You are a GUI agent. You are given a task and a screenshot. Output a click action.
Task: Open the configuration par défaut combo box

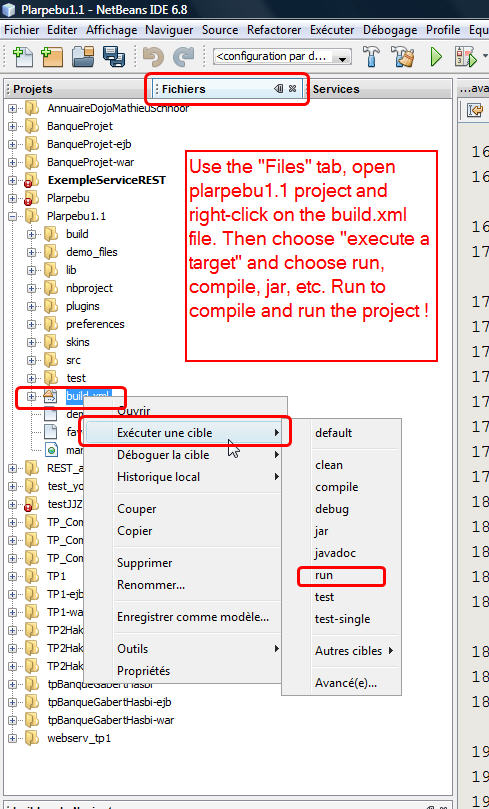(283, 56)
